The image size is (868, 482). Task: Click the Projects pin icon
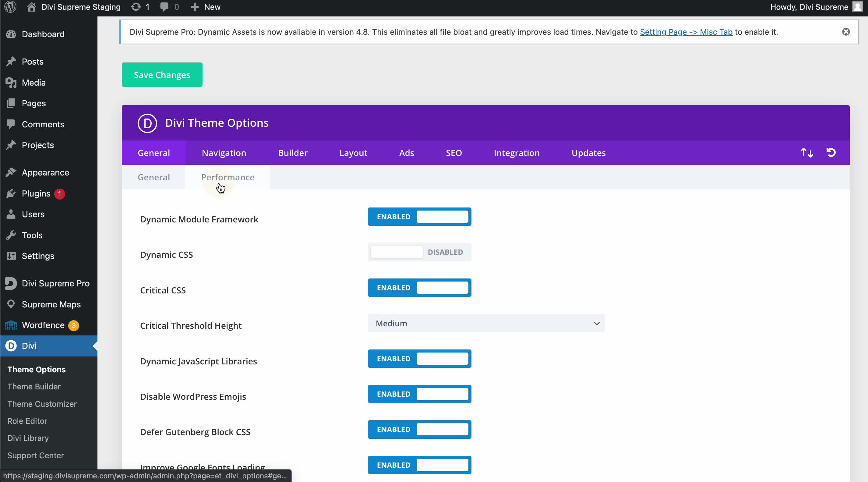tap(11, 145)
